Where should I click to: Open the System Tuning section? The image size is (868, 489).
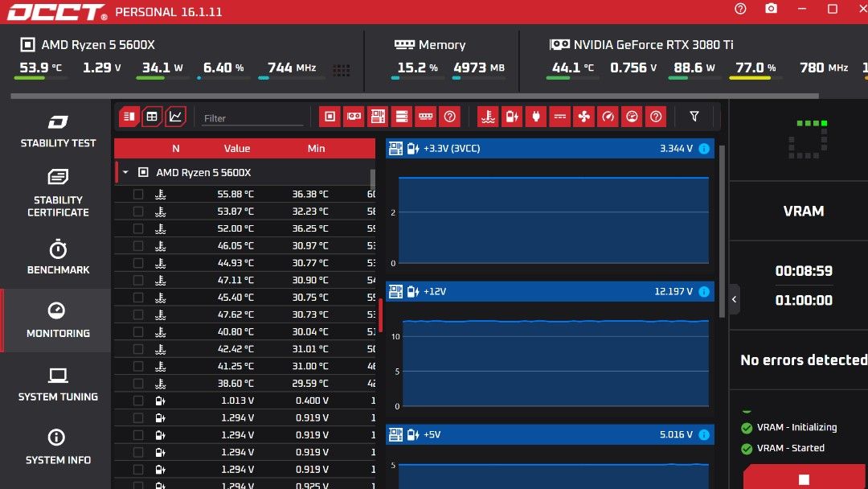(x=58, y=384)
